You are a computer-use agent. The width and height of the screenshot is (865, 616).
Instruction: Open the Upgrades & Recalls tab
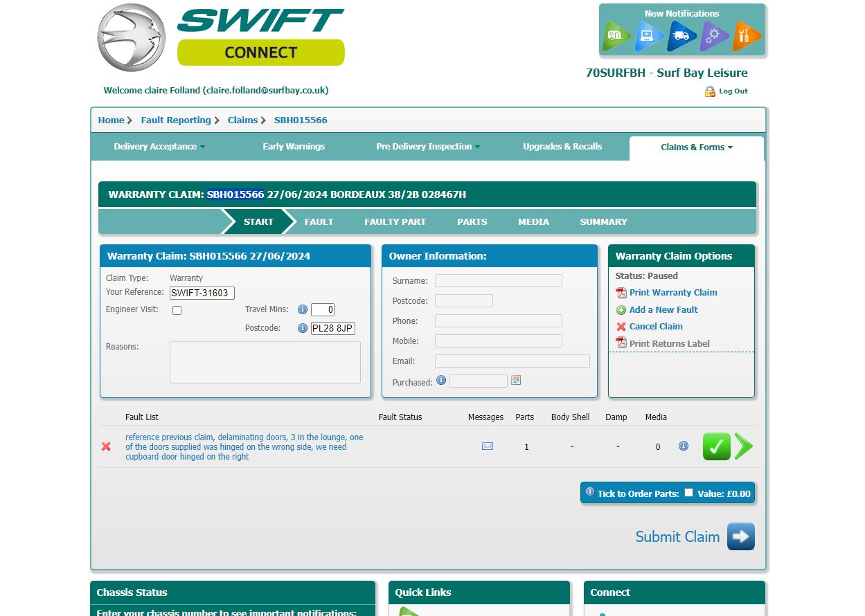point(562,147)
